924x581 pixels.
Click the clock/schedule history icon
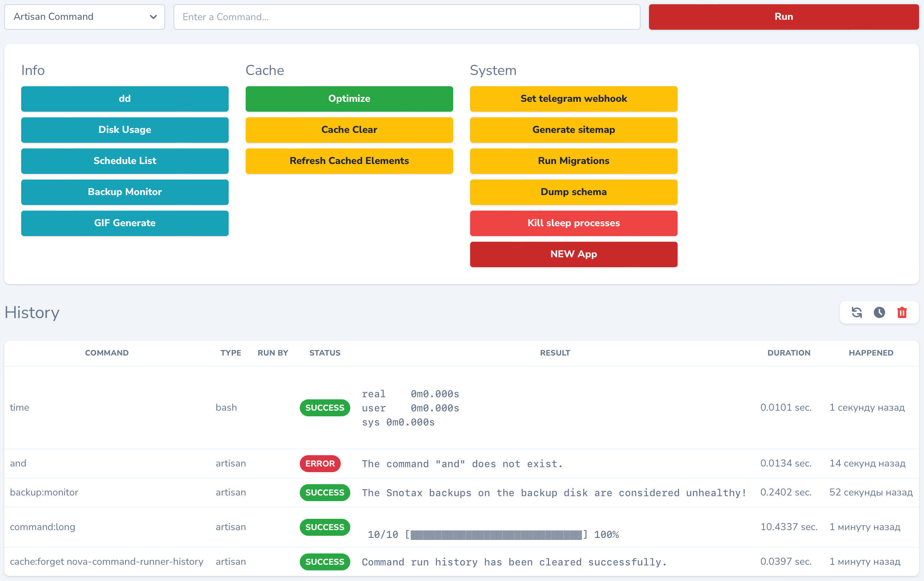click(x=879, y=312)
